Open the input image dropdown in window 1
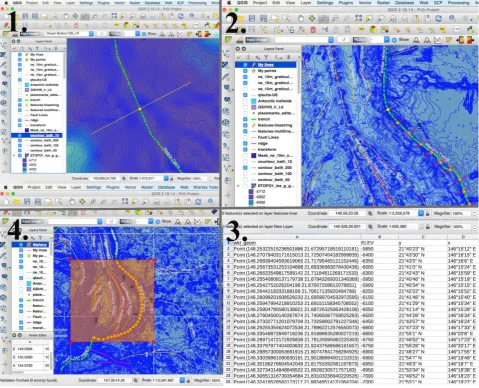The width and height of the screenshot is (479, 388). point(91,34)
